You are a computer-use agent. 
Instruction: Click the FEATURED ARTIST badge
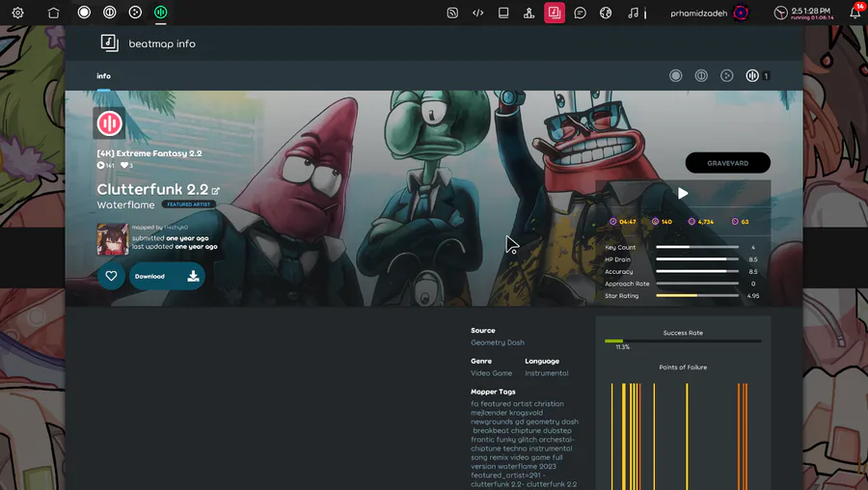(189, 204)
